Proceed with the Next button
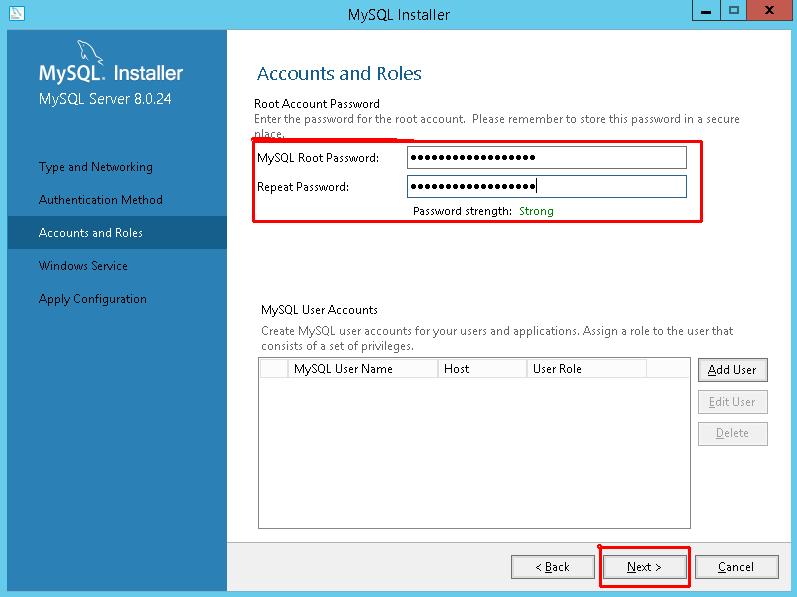The height and width of the screenshot is (597, 797). click(x=645, y=567)
